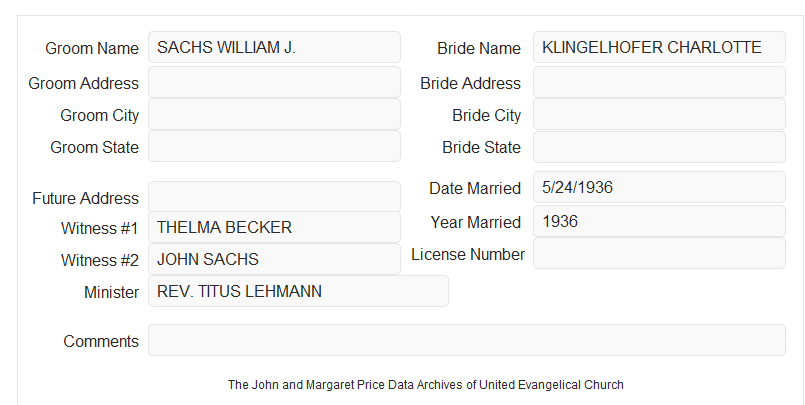Click the Groom Name field
Viewport: 805px width, 405px height.
[x=274, y=47]
